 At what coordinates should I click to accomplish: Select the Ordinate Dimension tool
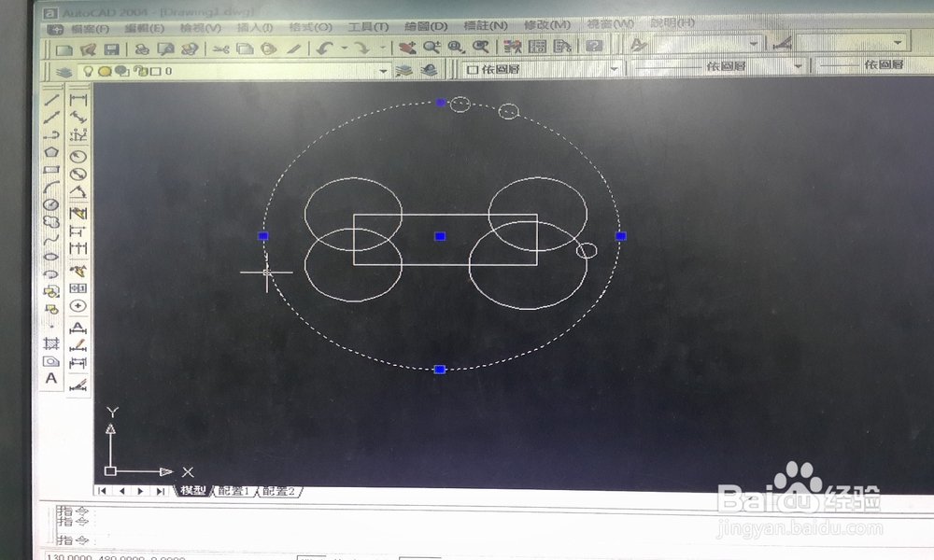pyautogui.click(x=78, y=135)
